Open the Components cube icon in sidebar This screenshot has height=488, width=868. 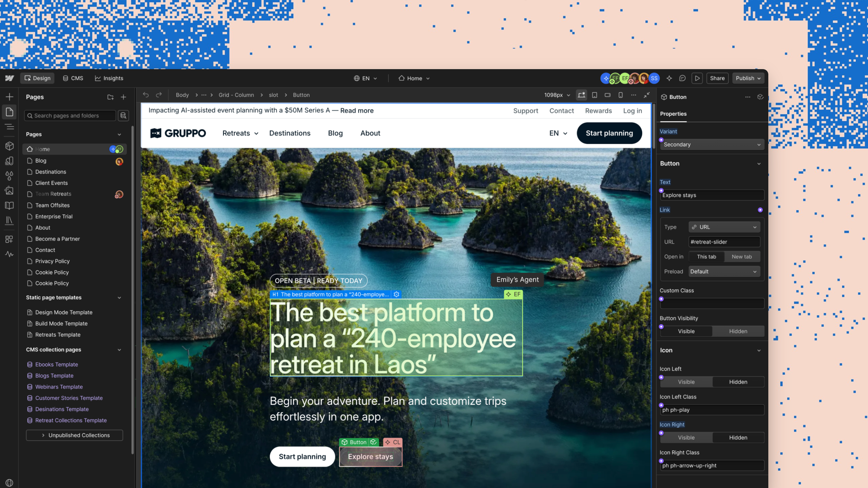coord(9,146)
